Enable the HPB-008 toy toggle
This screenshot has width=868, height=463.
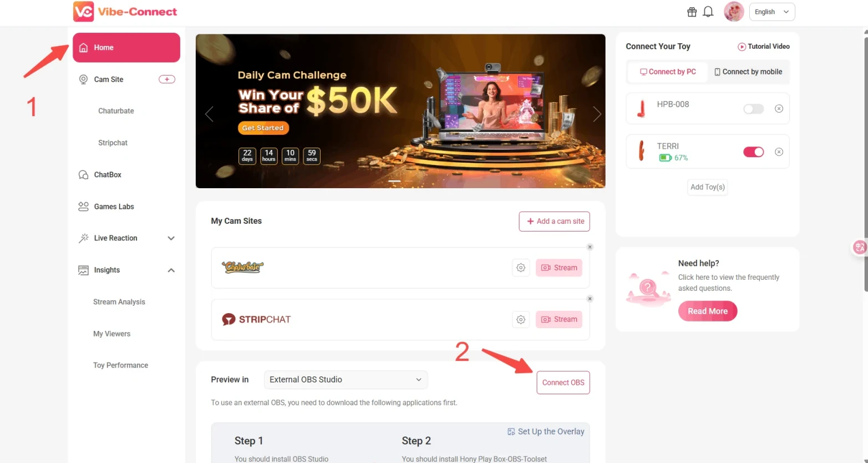coord(754,109)
